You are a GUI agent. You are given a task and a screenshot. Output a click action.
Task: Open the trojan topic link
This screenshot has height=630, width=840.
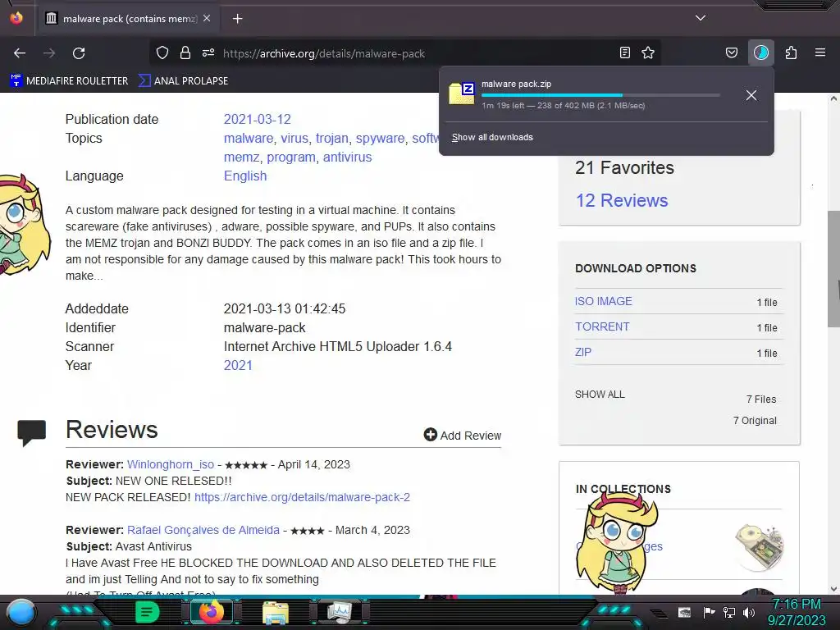pyautogui.click(x=331, y=138)
